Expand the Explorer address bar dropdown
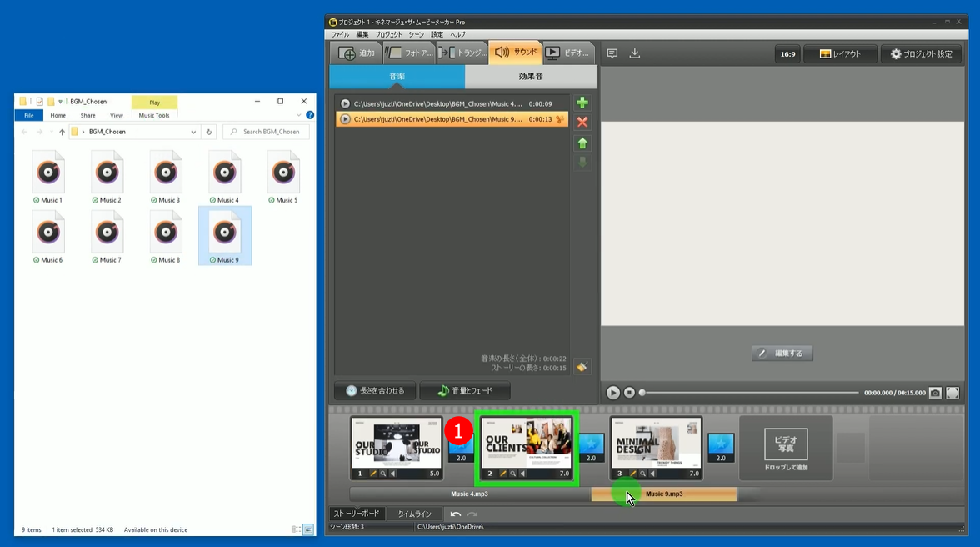Screen dimensions: 980x547 pyautogui.click(x=193, y=132)
